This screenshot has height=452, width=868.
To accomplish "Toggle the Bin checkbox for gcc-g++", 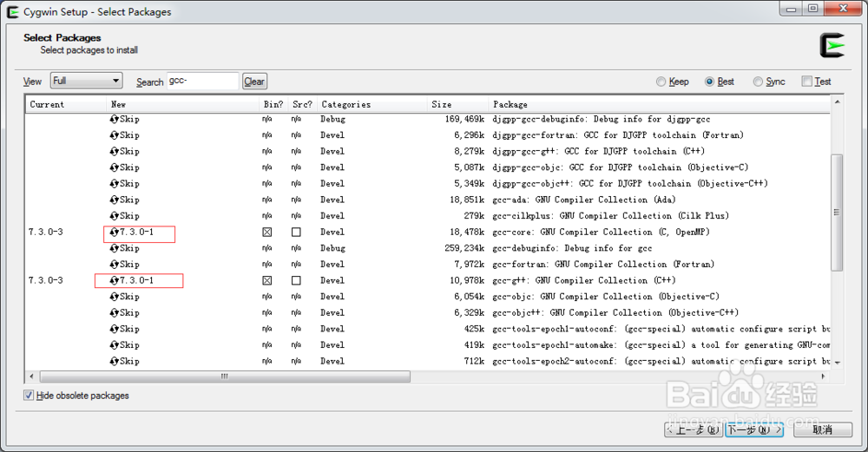I will pyautogui.click(x=266, y=280).
